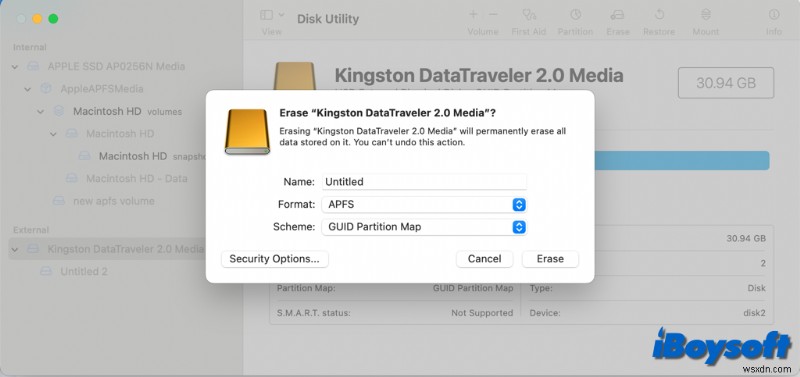Click the Partition Map label in the info table

tap(306, 288)
